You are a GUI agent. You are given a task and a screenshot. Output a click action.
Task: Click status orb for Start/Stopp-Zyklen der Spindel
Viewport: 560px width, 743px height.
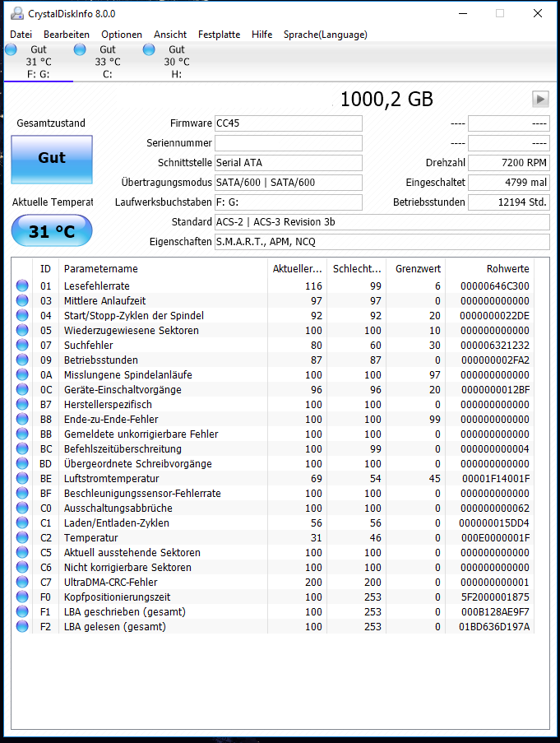pos(22,315)
